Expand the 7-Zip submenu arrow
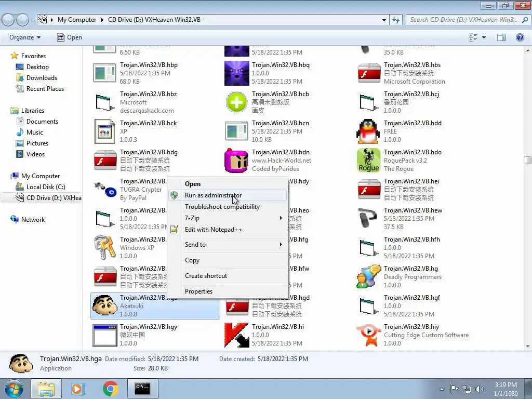 281,218
